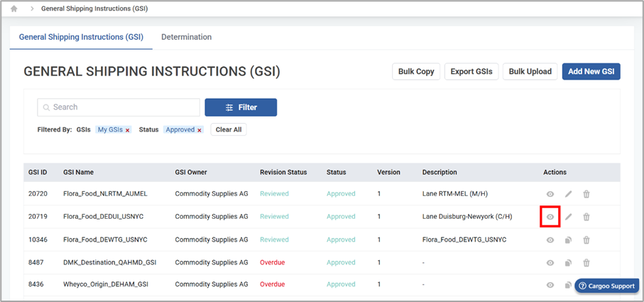View GSI 20720 using its eye icon
Image resolution: width=644 pixels, height=302 pixels.
550,194
